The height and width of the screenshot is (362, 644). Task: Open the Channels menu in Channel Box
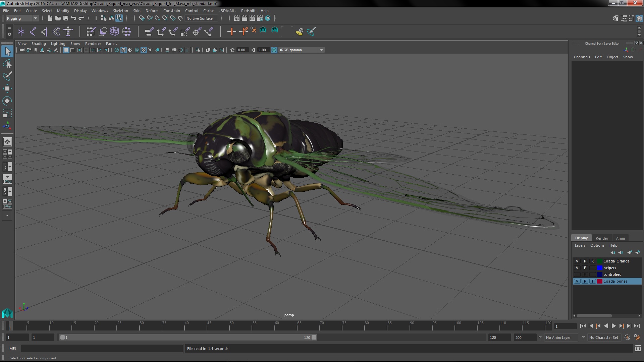(x=582, y=57)
